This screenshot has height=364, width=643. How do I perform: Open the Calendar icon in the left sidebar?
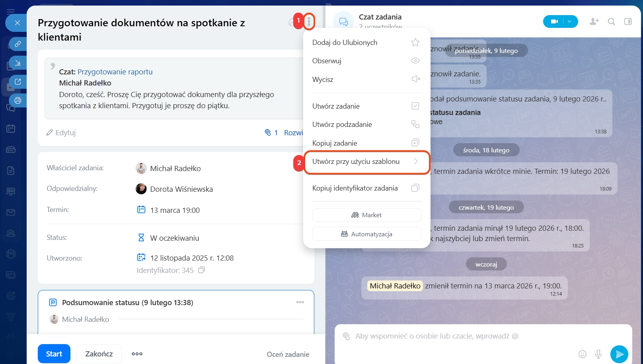11,128
